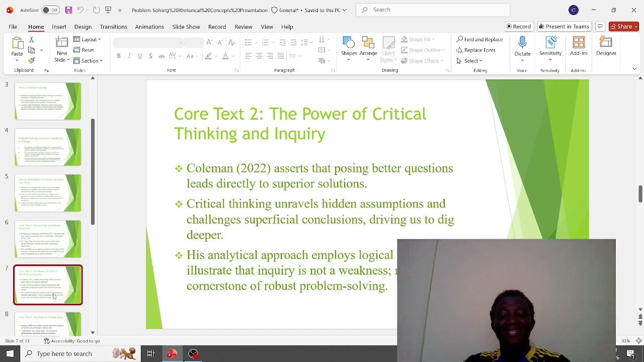Select slide 6 thumbnail
This screenshot has width=644, height=362.
coord(48,239)
